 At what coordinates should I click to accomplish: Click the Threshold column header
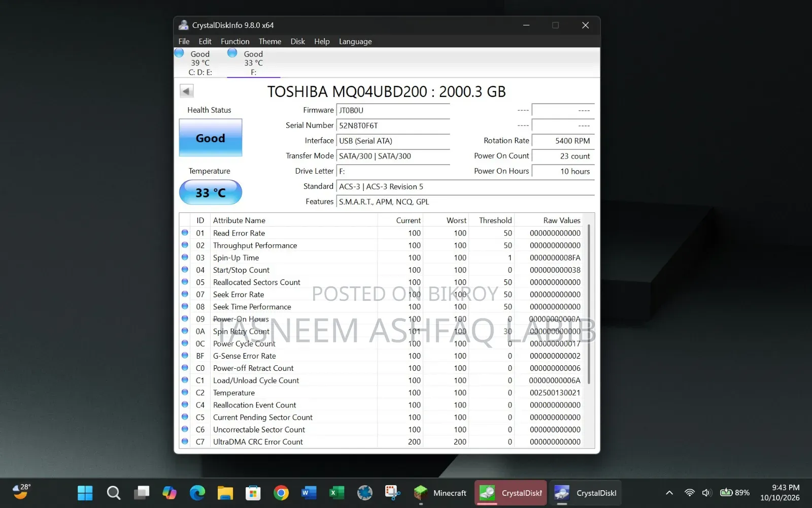point(492,220)
